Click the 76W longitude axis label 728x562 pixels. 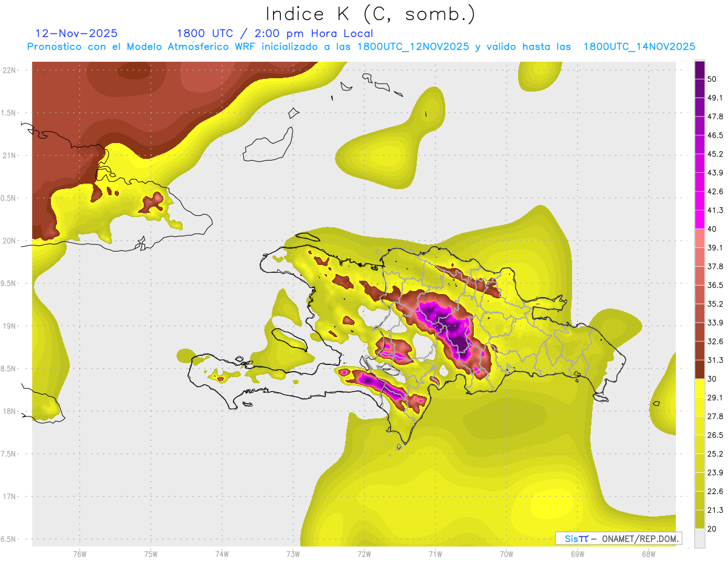[x=79, y=554]
